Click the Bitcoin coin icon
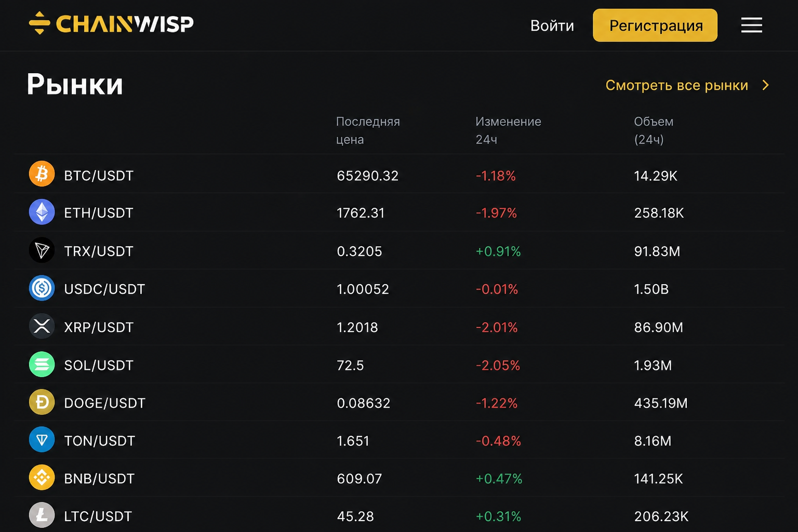 click(42, 174)
